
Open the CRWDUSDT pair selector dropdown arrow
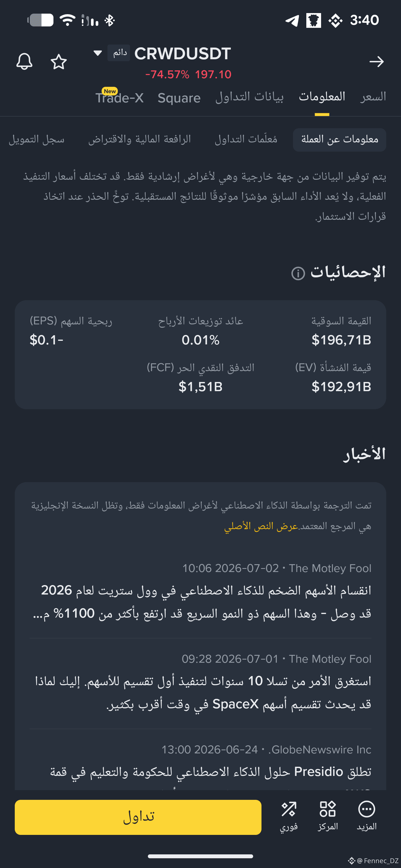click(97, 53)
